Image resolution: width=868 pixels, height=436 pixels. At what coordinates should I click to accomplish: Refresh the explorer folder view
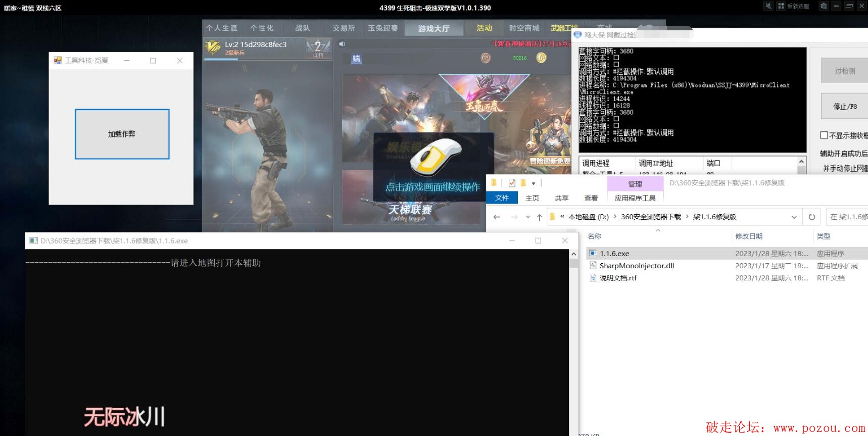pyautogui.click(x=812, y=217)
